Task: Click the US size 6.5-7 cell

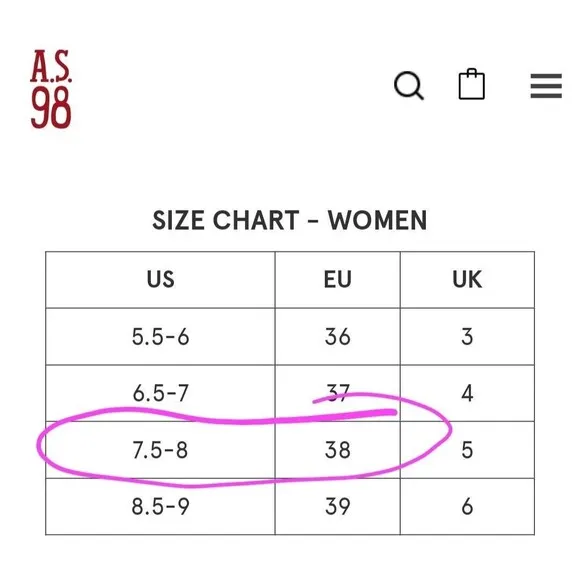Action: coord(160,393)
